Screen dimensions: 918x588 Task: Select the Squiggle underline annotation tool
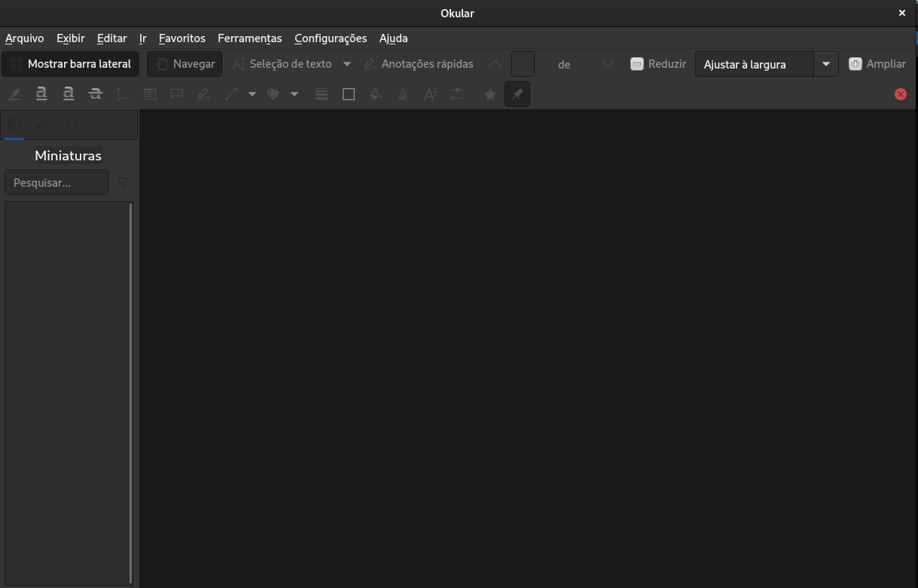tap(69, 94)
